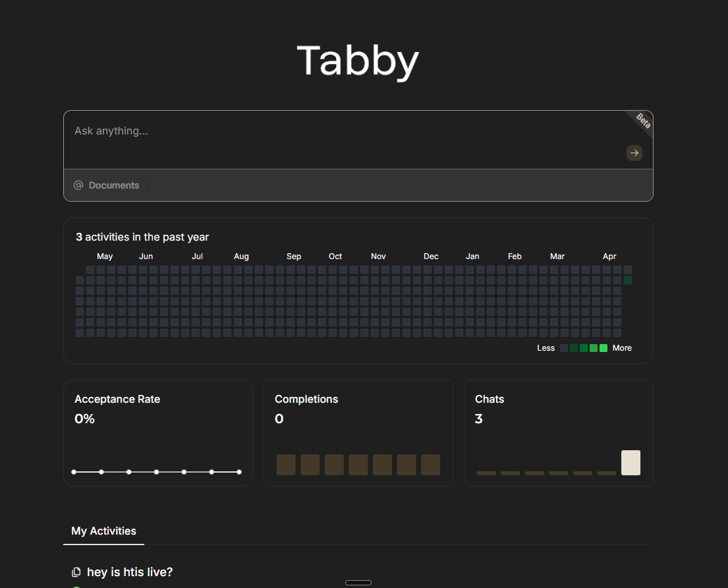Click a data point on the Acceptance Rate line

(156, 472)
